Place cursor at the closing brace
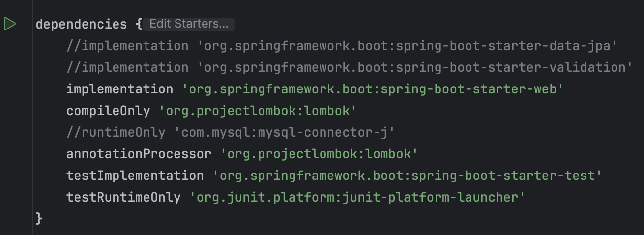Screen dimensions: 644x235 pos(39,218)
